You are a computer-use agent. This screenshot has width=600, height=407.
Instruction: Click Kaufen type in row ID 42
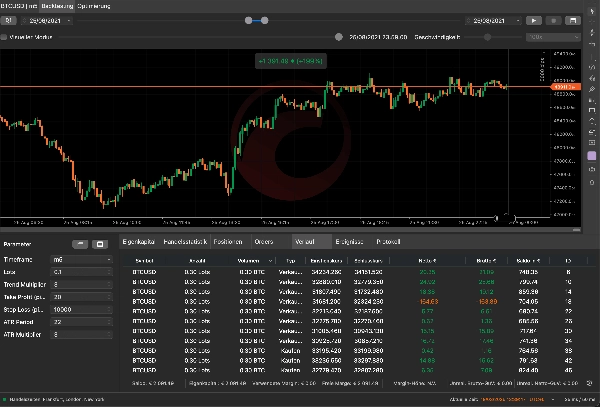click(x=290, y=361)
